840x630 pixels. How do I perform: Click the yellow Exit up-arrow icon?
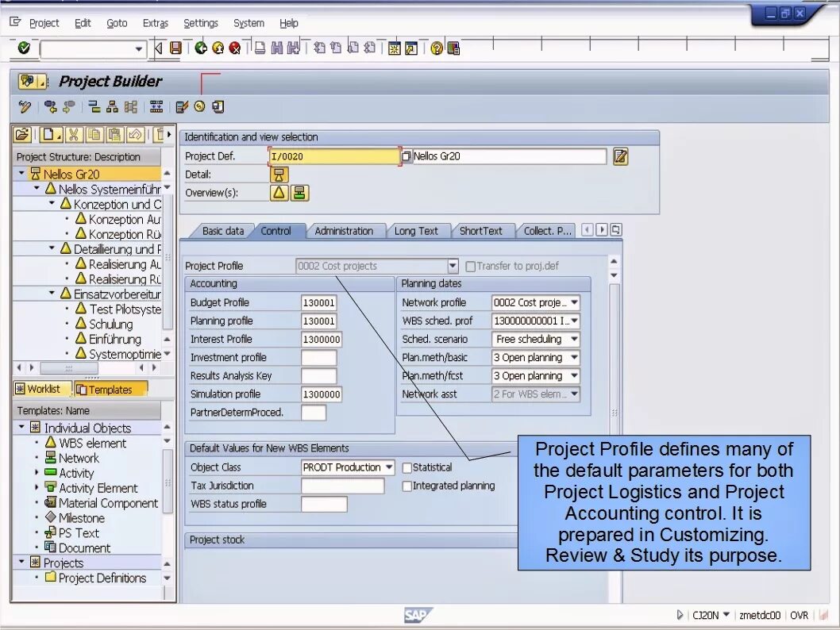click(x=218, y=48)
